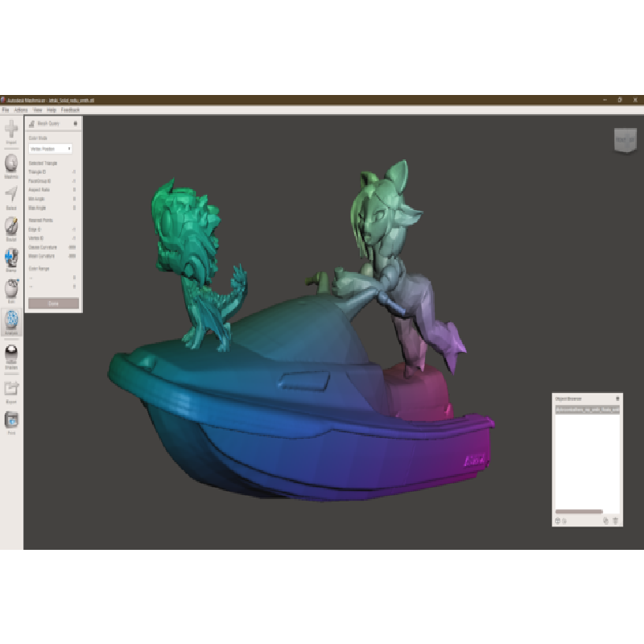Image resolution: width=644 pixels, height=644 pixels.
Task: Open the Import tool in the left toolbar
Action: point(11,131)
